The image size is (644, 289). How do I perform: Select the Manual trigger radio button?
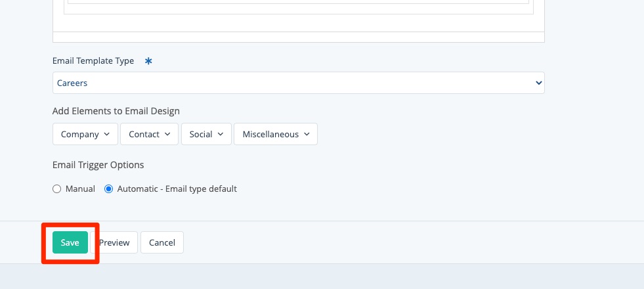coord(57,189)
